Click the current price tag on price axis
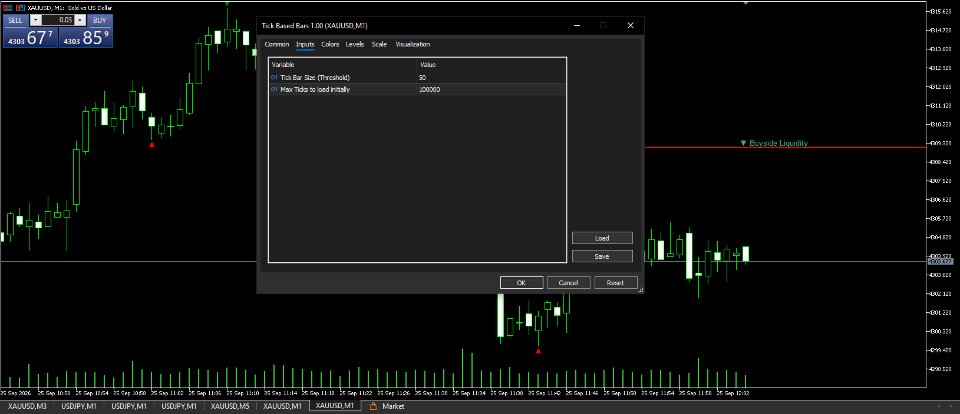The height and width of the screenshot is (414, 960). [x=942, y=262]
